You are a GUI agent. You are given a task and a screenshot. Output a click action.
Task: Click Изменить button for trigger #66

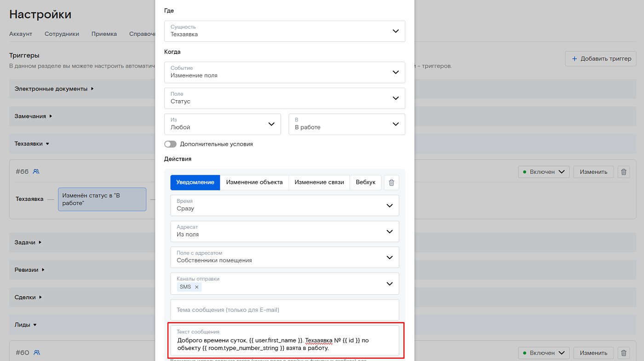[593, 172]
